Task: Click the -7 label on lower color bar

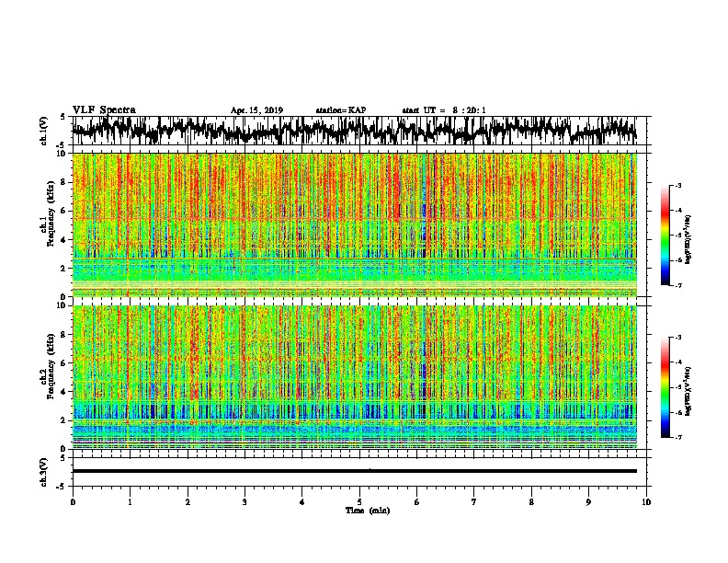Action: click(678, 438)
